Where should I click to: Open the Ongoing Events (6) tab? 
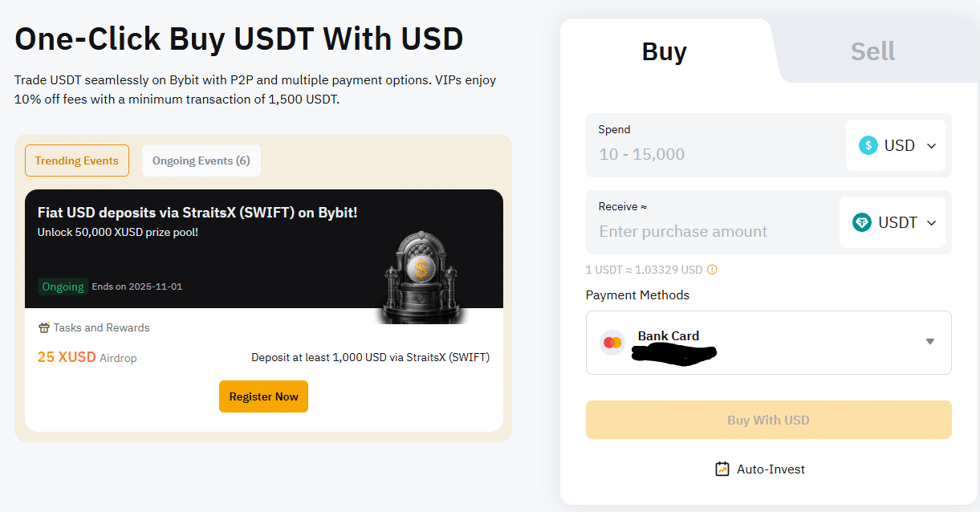[201, 161]
